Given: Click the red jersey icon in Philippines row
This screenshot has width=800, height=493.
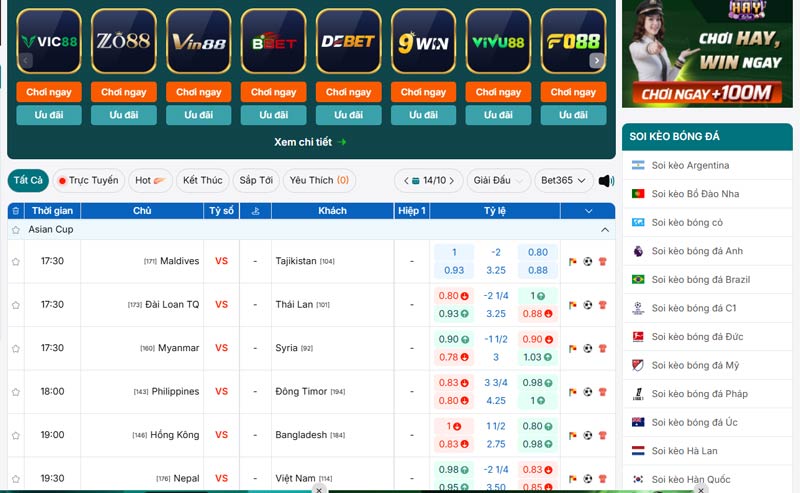Looking at the screenshot, I should click(x=603, y=392).
